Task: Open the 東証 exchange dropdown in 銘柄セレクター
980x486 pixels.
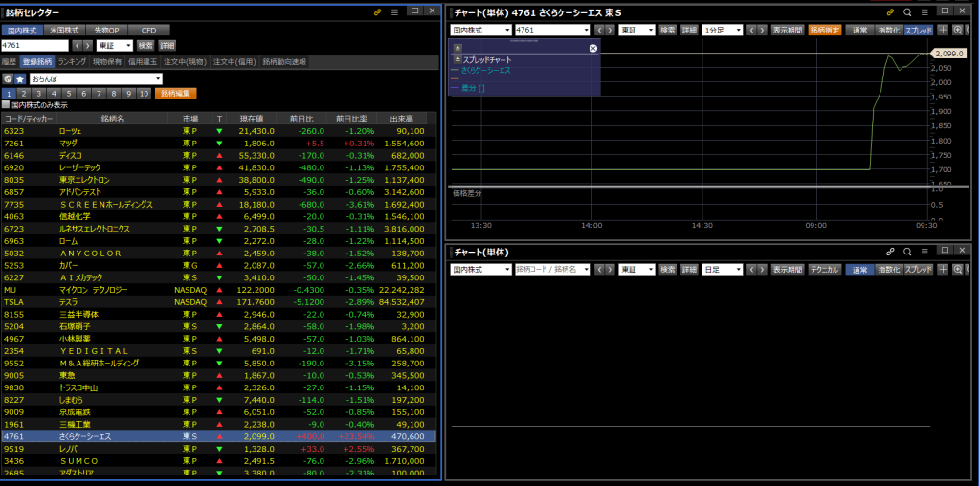Action: click(115, 45)
